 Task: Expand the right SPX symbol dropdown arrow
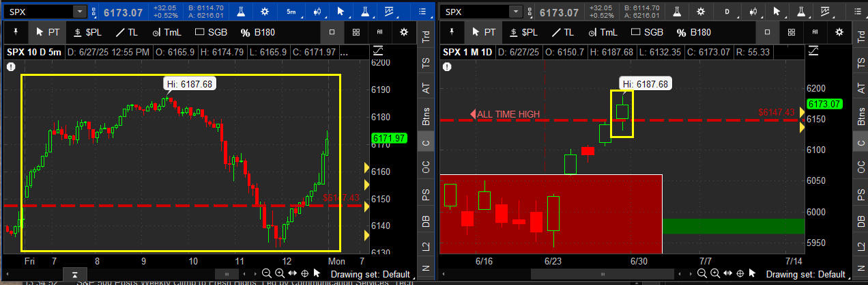click(x=516, y=12)
